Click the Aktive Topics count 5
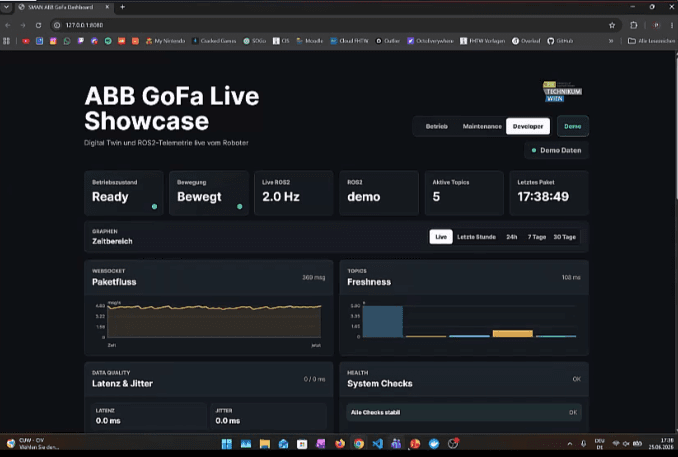 pos(436,197)
